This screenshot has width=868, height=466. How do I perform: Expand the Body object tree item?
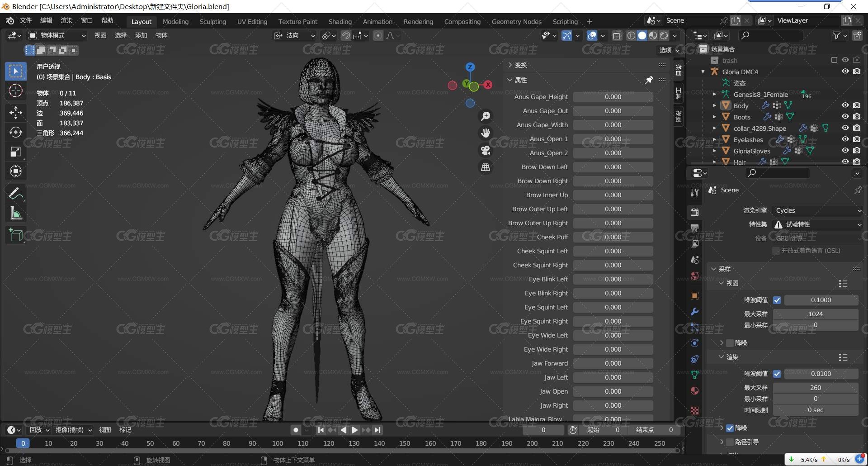(x=714, y=105)
